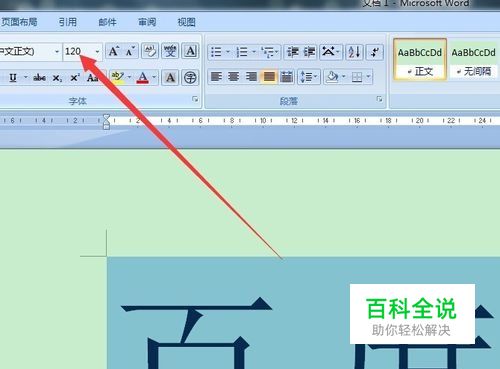
Task: Open the Enclose Characters tool
Action: coord(190,78)
